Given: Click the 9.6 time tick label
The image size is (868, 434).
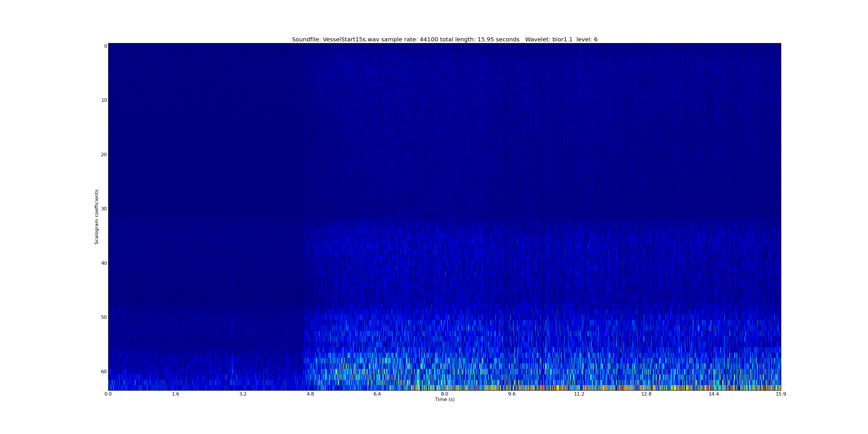Looking at the screenshot, I should tap(512, 394).
